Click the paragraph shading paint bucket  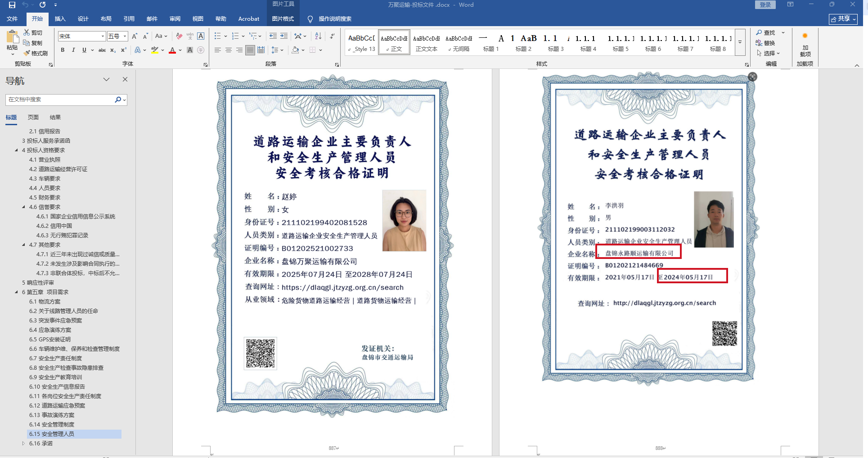click(295, 50)
